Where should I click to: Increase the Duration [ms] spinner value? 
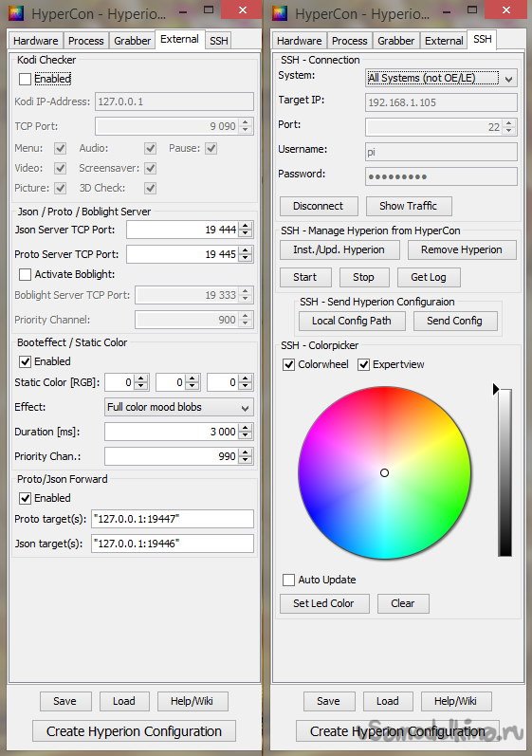[246, 427]
